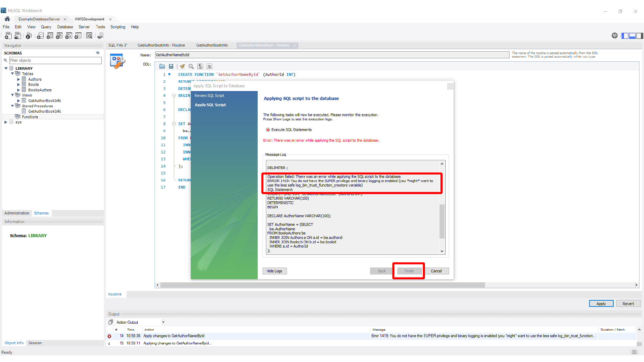Collapse the Stored Procedures folder
644x362 pixels.
12,106
